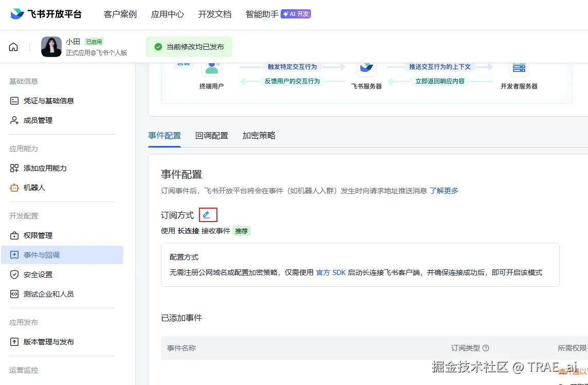The height and width of the screenshot is (385, 588).
Task: Click the 触发特定交互行为 label
Action: point(292,67)
